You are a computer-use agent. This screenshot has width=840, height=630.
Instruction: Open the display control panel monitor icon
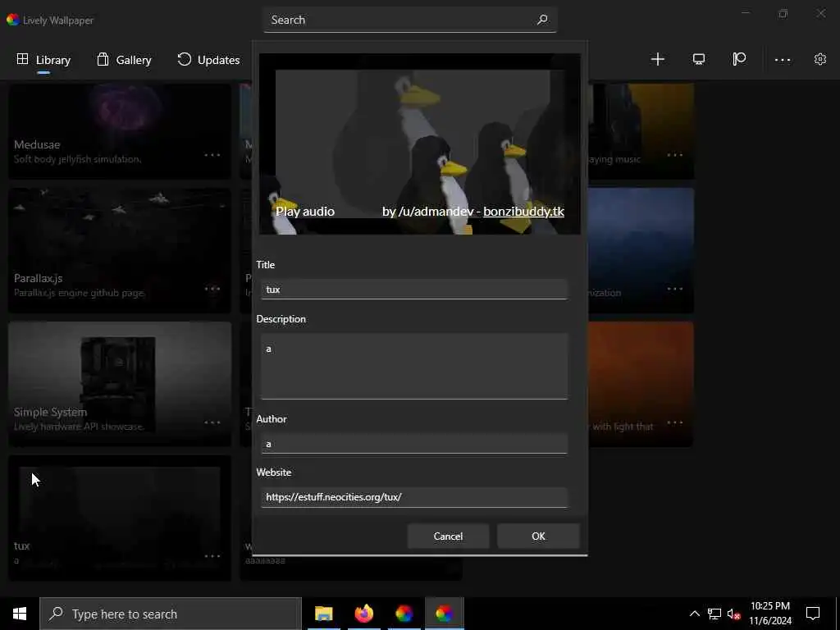point(699,59)
